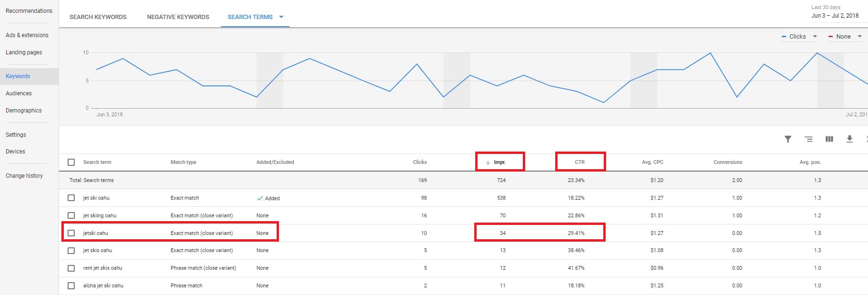This screenshot has width=868, height=295.
Task: Click the green Added checkmark icon
Action: [259, 198]
